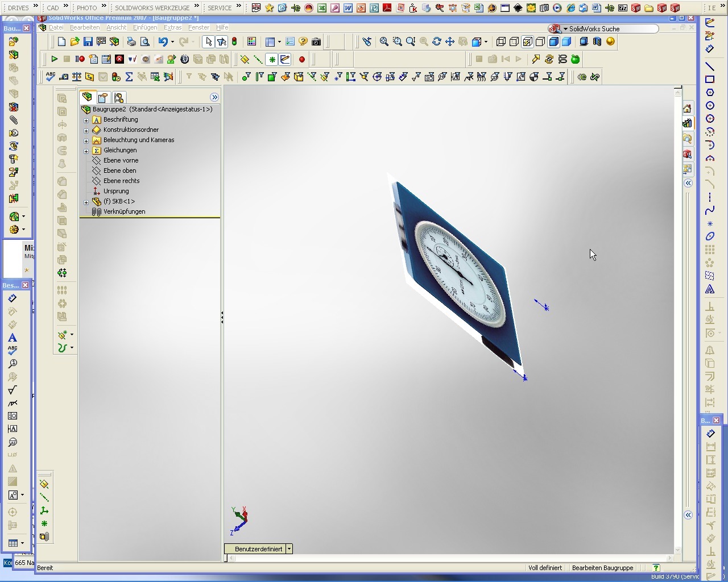Toggle Hidden Lines Visible display mode
Image resolution: width=728 pixels, height=582 pixels.
point(514,41)
